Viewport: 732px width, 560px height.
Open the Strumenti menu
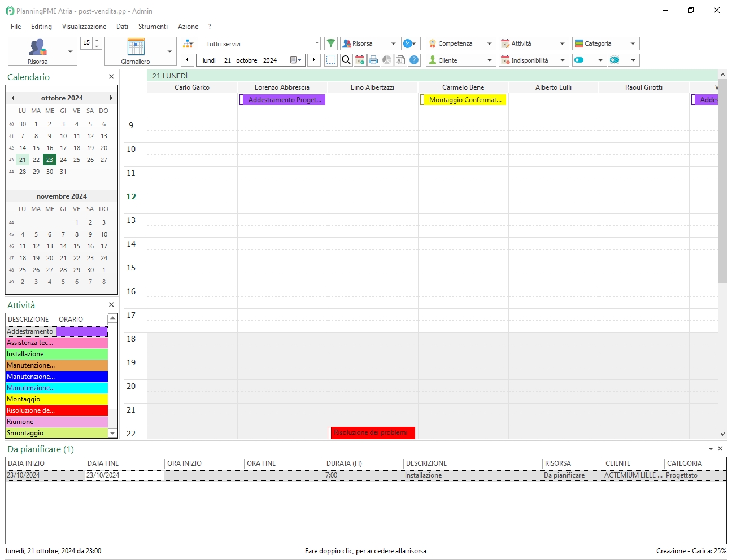tap(152, 26)
